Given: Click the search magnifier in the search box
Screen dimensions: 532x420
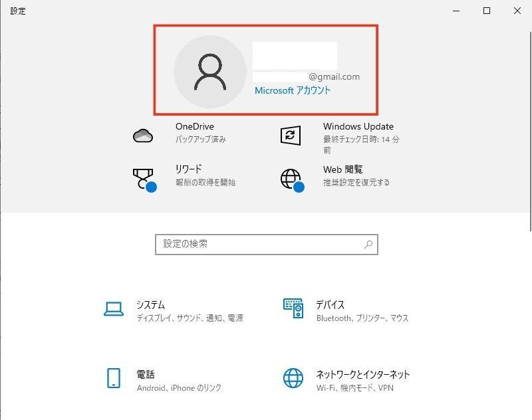Looking at the screenshot, I should (x=368, y=245).
